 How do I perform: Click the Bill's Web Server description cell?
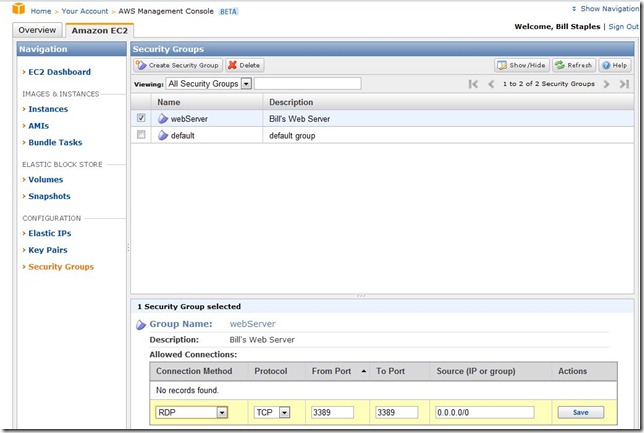click(x=299, y=119)
